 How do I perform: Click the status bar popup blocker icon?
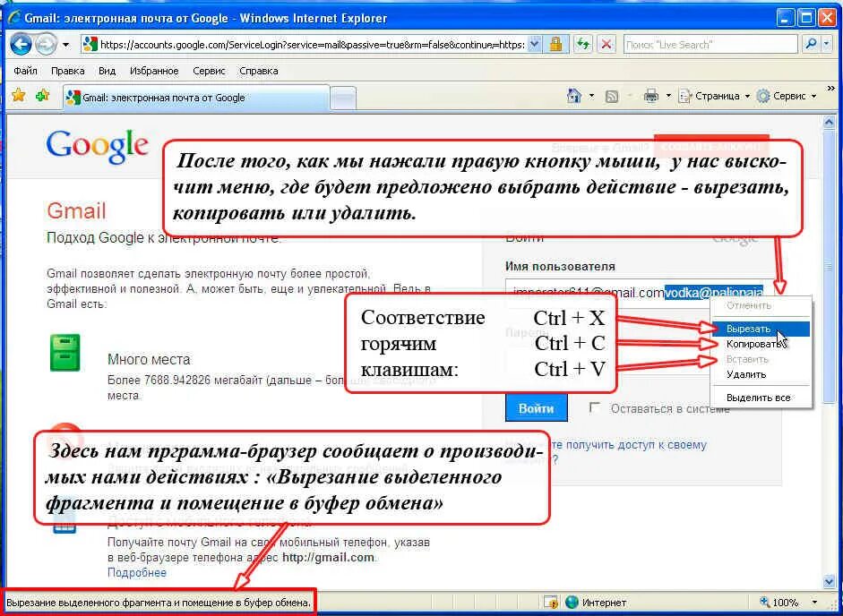tap(551, 603)
